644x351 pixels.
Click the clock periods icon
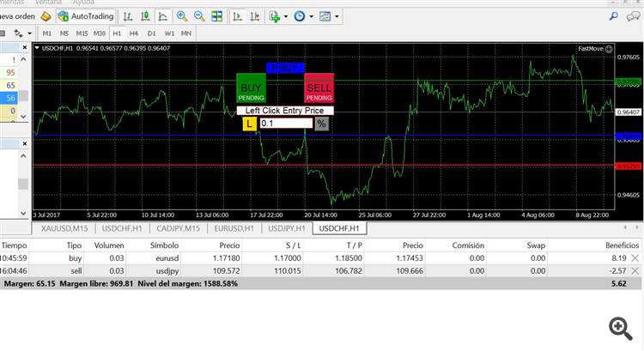pyautogui.click(x=300, y=16)
